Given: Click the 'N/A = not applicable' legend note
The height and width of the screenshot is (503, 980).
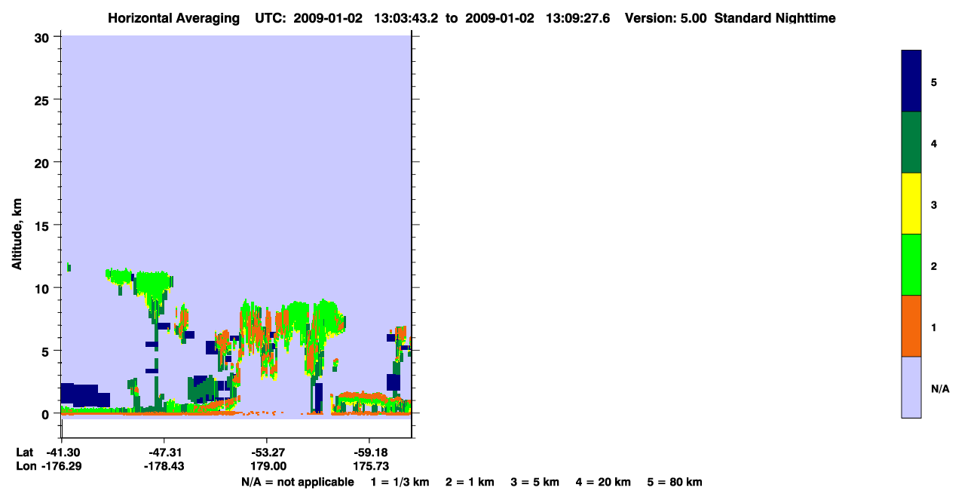Looking at the screenshot, I should point(297,482).
